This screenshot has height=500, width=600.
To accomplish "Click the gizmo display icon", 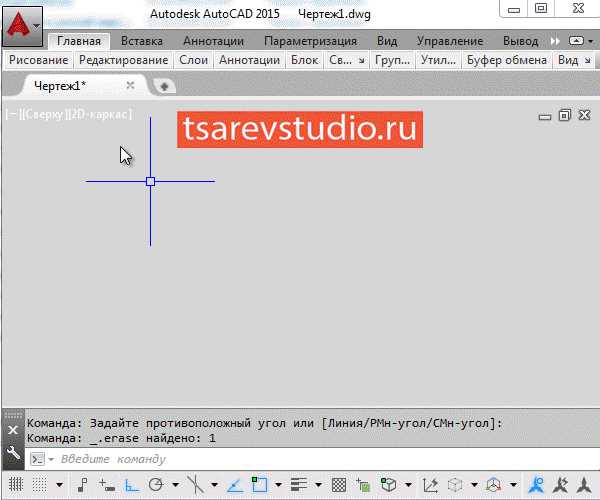I will (x=494, y=485).
